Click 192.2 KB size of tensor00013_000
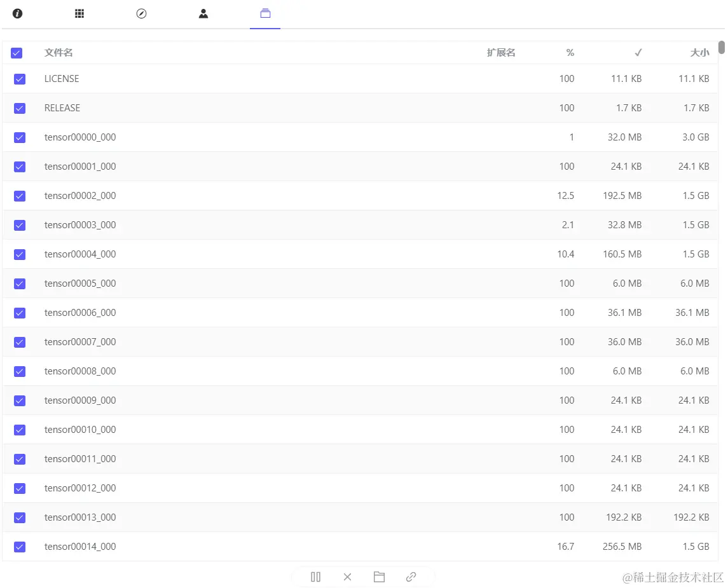The width and height of the screenshot is (728, 588). (x=691, y=517)
